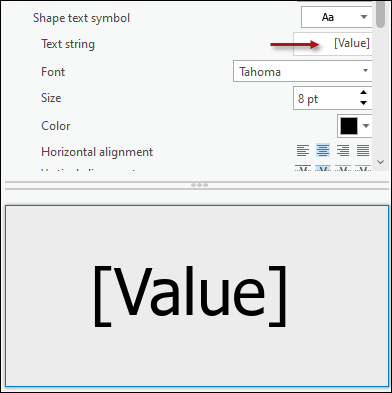
Task: Set horizontal alignment to justify
Action: coord(363,151)
